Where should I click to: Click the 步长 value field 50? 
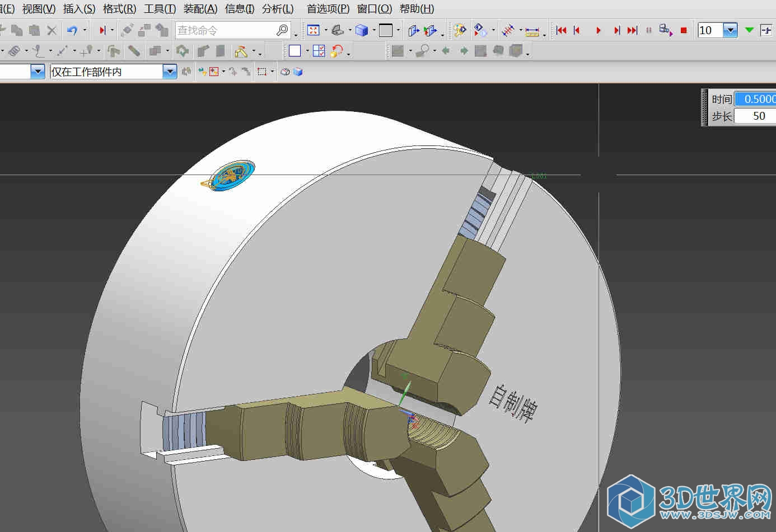pos(755,116)
